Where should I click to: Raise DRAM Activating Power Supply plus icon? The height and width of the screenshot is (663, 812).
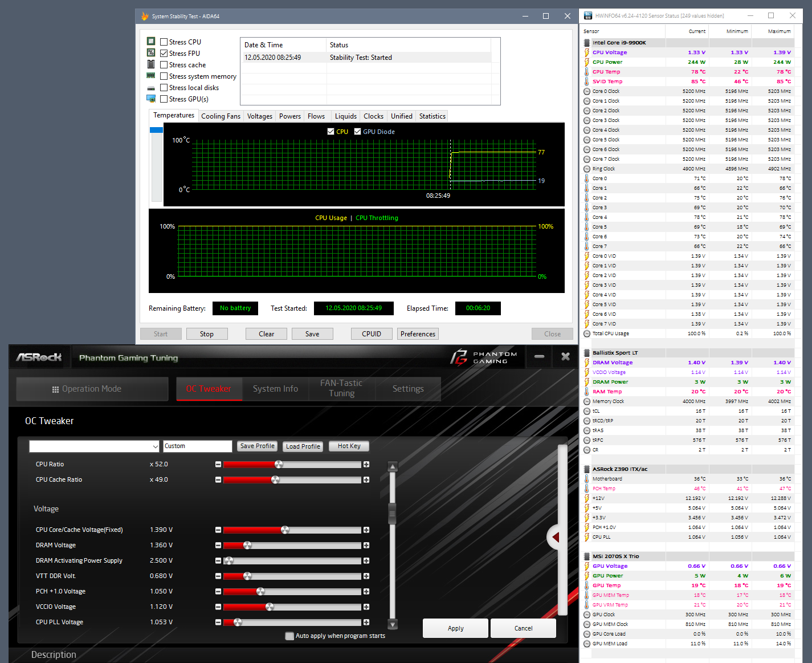point(366,561)
